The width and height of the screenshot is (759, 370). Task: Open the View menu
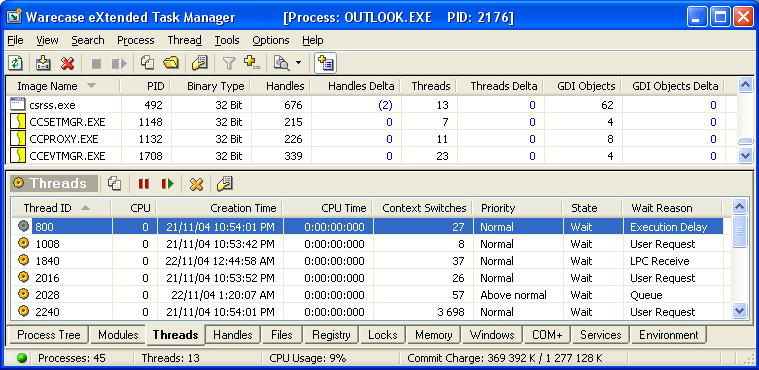(47, 40)
